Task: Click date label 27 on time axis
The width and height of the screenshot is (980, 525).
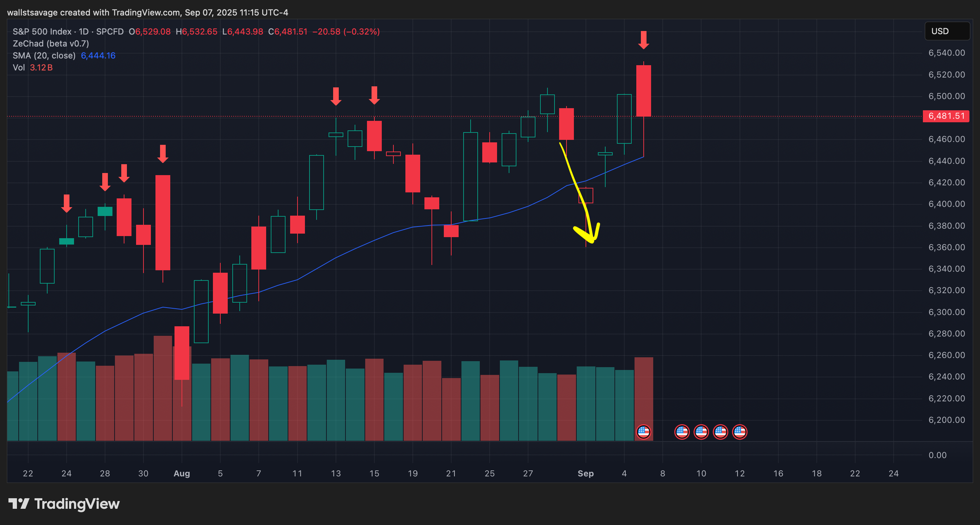Action: pyautogui.click(x=528, y=474)
